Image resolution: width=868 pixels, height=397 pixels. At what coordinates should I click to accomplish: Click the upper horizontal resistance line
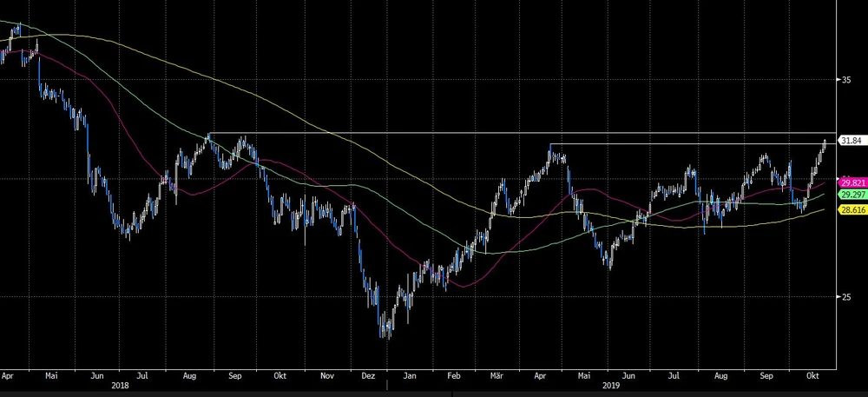(521, 133)
